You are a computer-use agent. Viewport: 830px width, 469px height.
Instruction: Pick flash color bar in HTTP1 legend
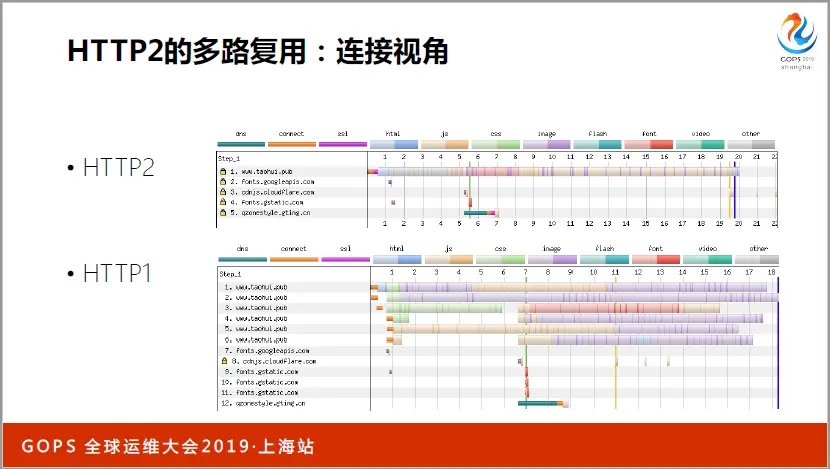click(604, 259)
